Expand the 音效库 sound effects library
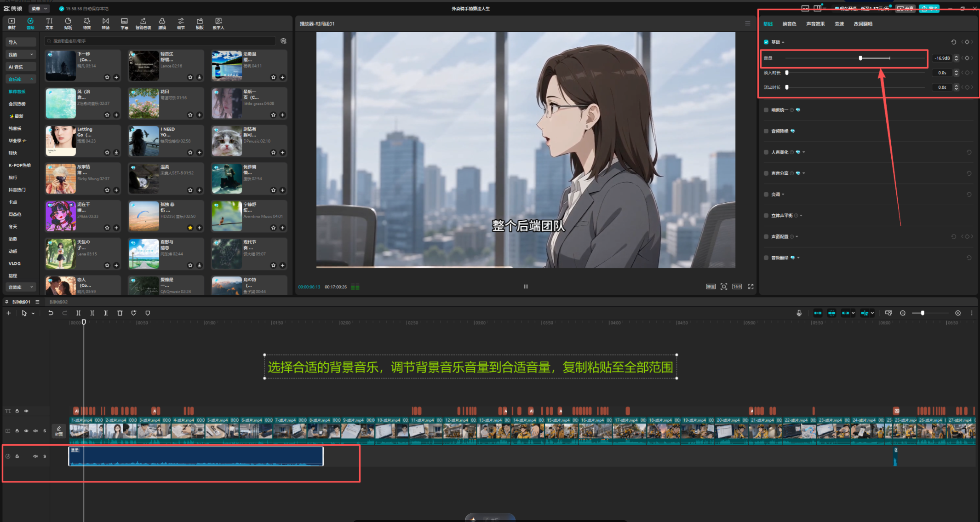Screen dimensions: 980x522 tap(21, 287)
